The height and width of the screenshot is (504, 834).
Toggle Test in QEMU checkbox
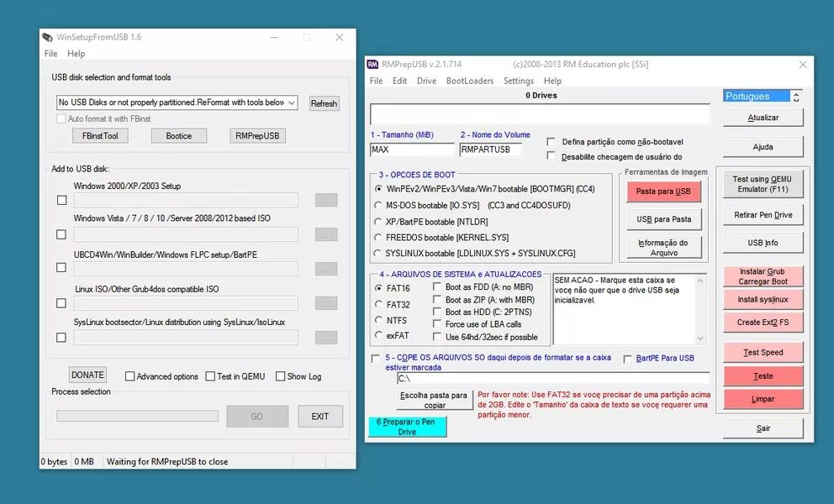pyautogui.click(x=210, y=376)
